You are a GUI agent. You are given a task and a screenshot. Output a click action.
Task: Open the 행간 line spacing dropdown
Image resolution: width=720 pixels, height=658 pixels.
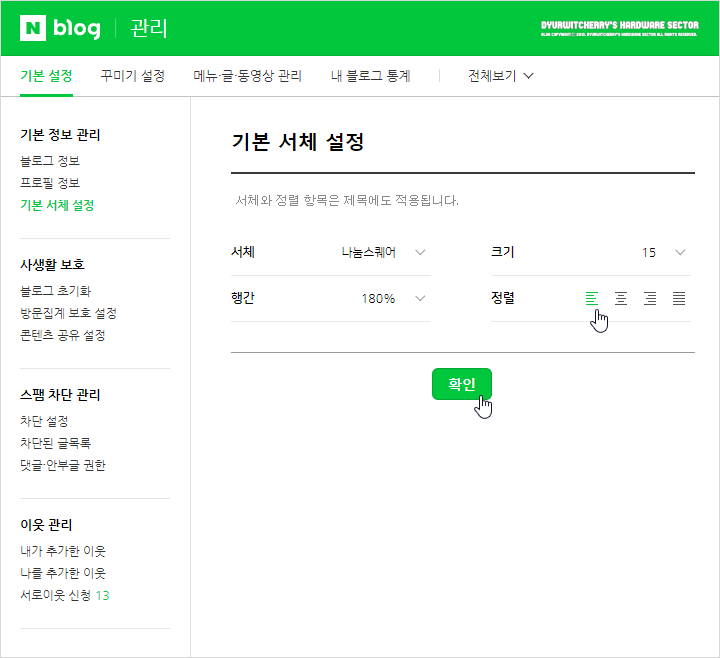tap(331, 298)
